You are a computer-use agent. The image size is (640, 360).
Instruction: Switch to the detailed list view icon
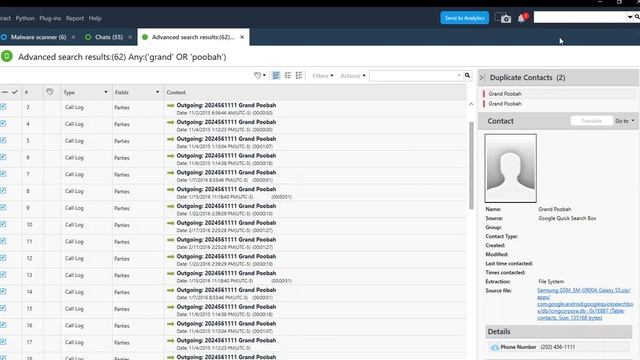click(x=276, y=76)
